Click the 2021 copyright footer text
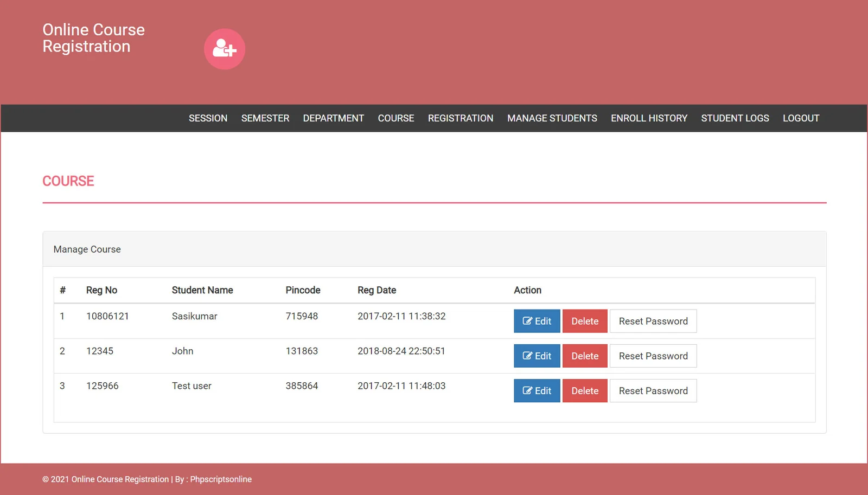This screenshot has height=495, width=868. (147, 479)
